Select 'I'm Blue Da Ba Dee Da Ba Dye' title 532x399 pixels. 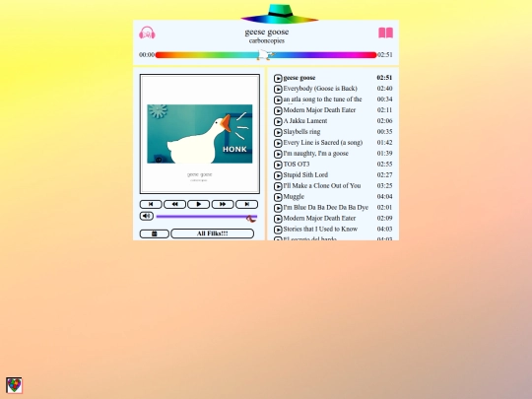click(x=326, y=207)
